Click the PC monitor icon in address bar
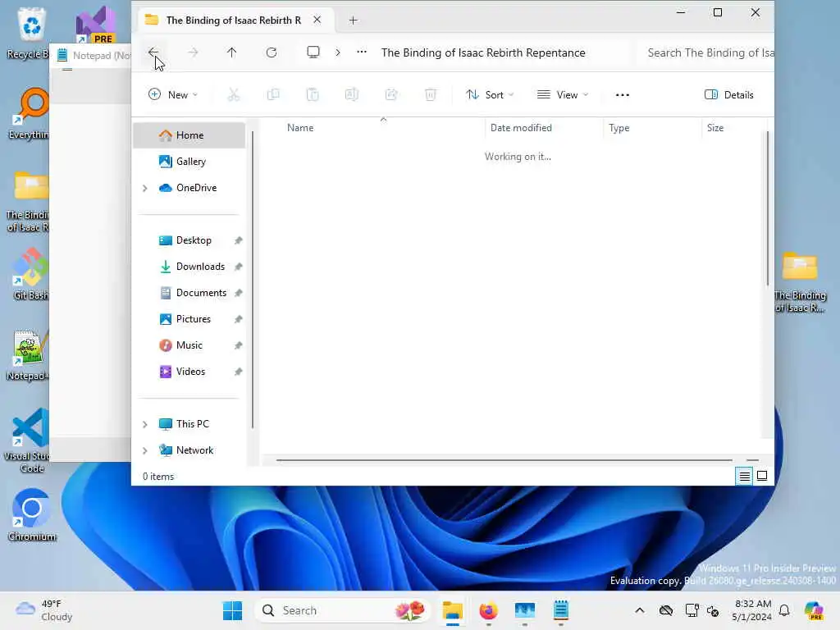This screenshot has height=630, width=840. (313, 52)
